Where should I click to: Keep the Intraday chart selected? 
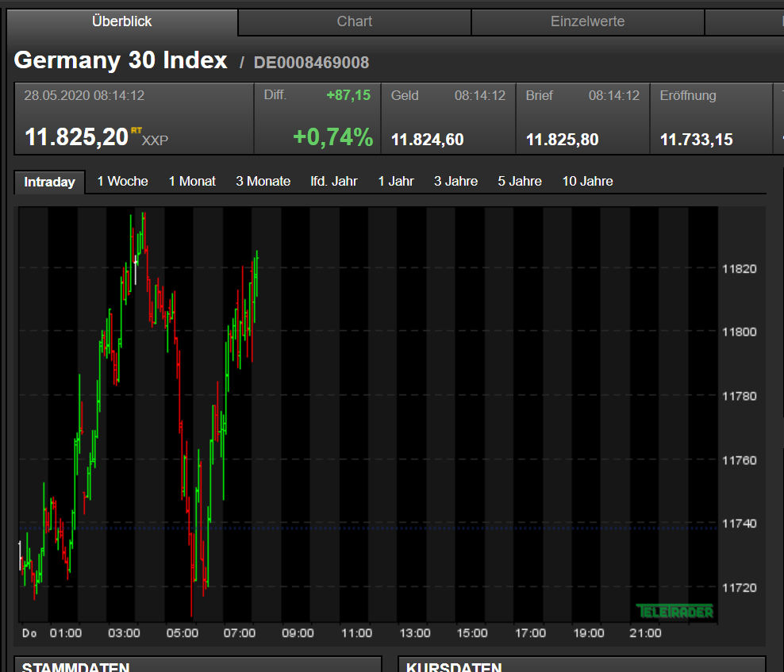tap(49, 182)
